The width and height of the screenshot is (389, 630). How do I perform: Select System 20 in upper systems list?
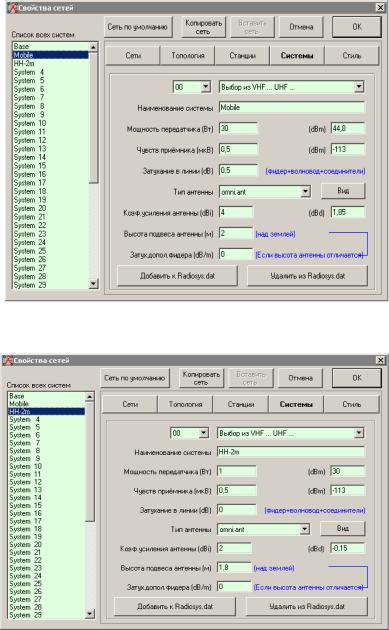(51, 208)
